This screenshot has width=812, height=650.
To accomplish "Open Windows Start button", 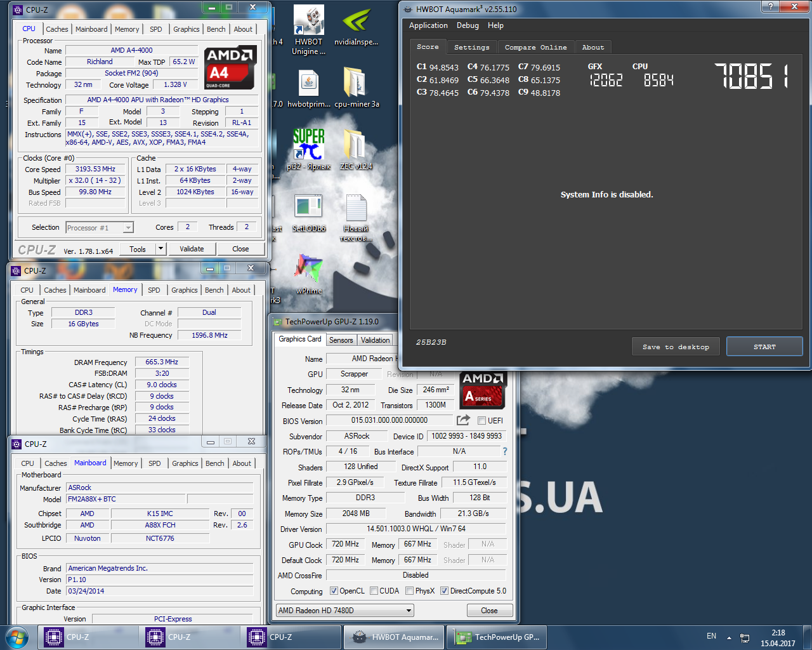I will click(x=16, y=637).
